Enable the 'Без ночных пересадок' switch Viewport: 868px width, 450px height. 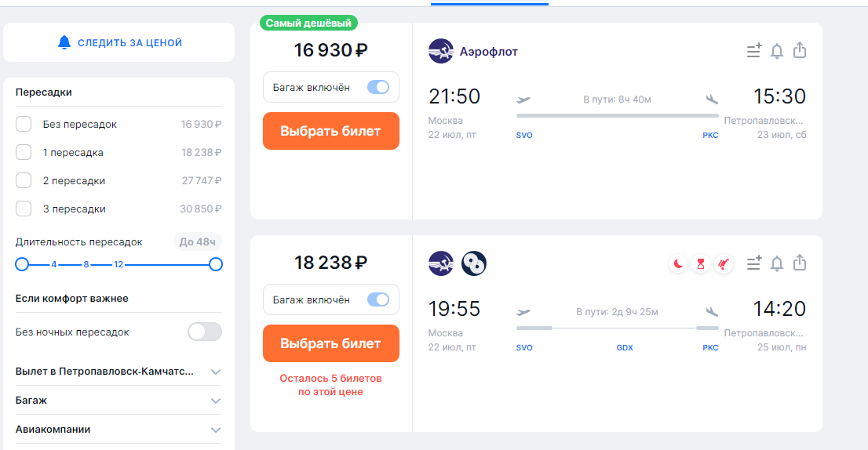click(204, 332)
